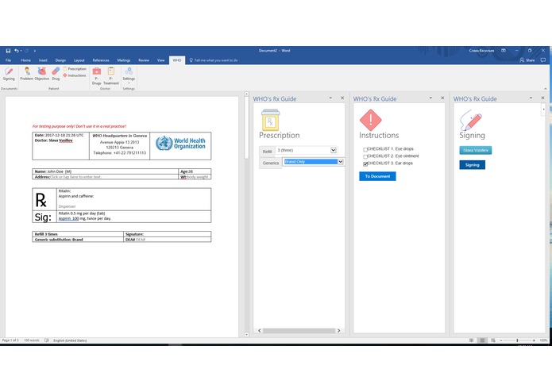The width and height of the screenshot is (552, 392).
Task: Close the Instructions Rx Guide pane
Action: [442, 98]
